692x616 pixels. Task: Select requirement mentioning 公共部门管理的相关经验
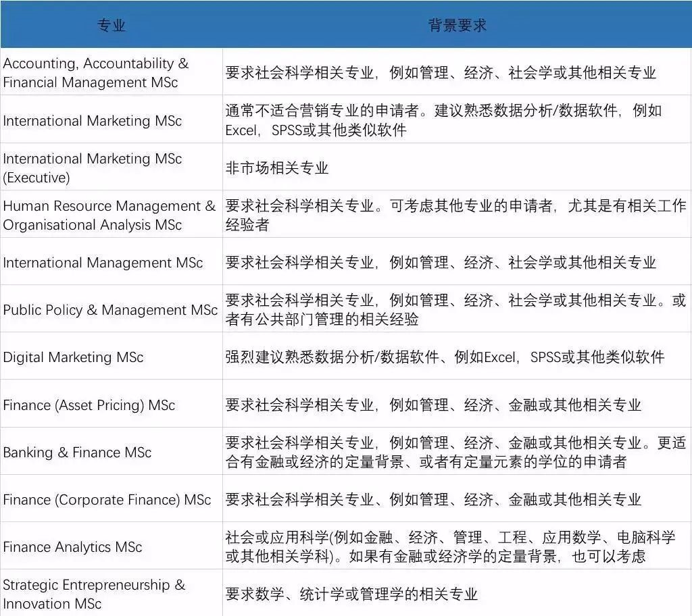455,310
